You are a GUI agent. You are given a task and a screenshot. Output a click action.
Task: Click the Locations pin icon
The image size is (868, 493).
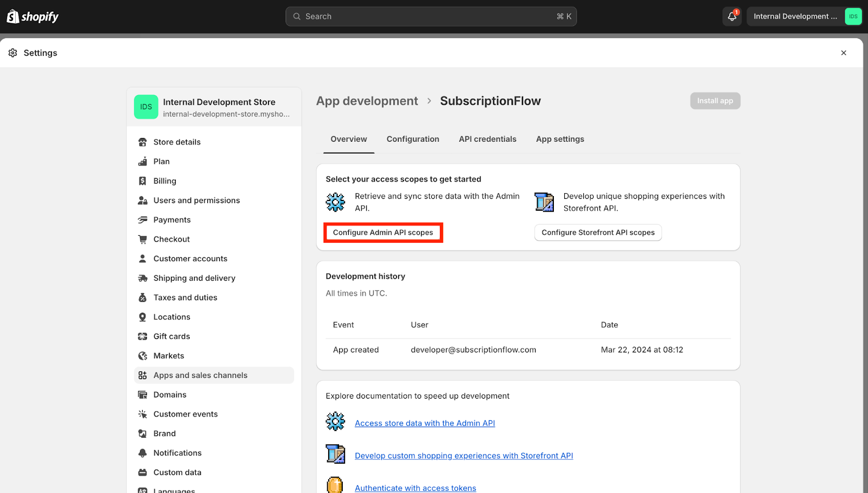(143, 317)
